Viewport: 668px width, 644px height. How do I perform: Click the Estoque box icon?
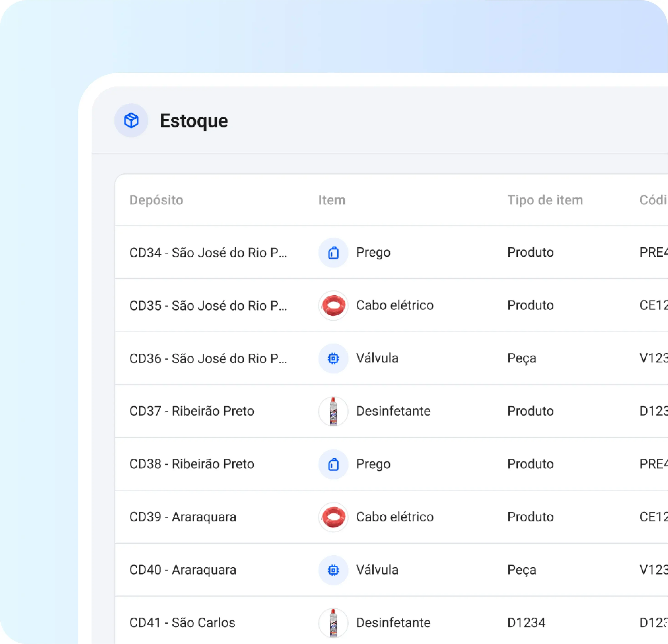[131, 120]
